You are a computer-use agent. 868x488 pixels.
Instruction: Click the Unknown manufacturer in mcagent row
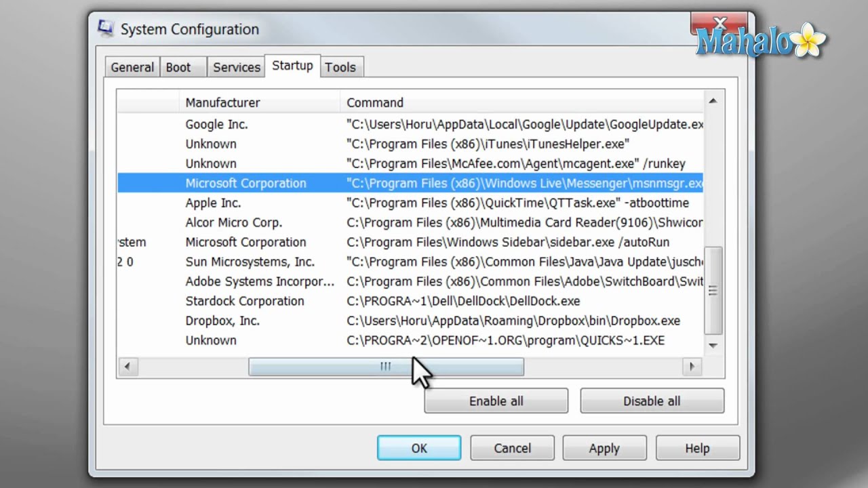(x=211, y=163)
